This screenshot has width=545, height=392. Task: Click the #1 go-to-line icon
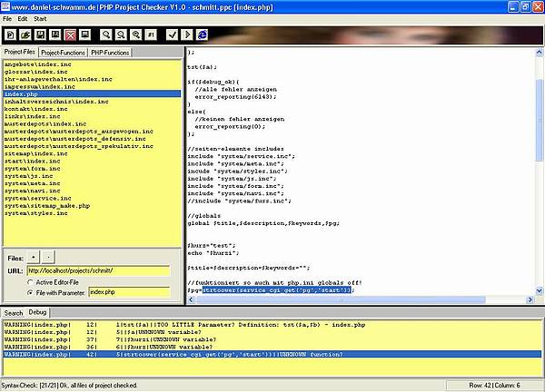click(x=151, y=34)
